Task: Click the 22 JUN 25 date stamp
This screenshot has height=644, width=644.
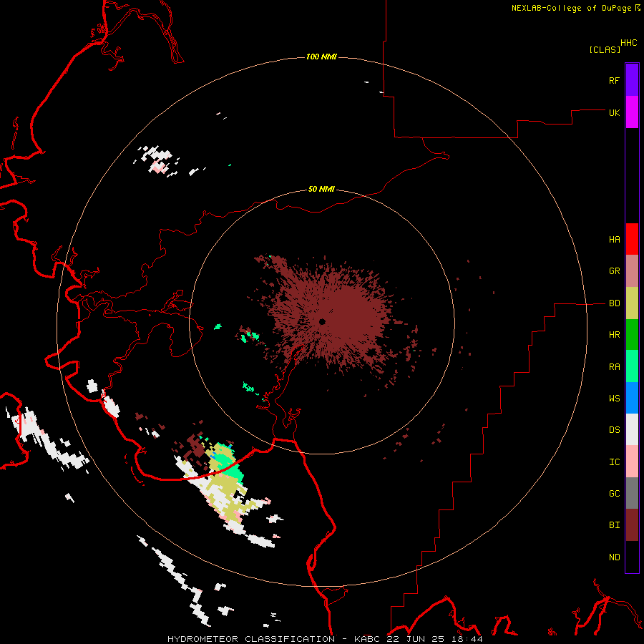Action: coord(416,639)
